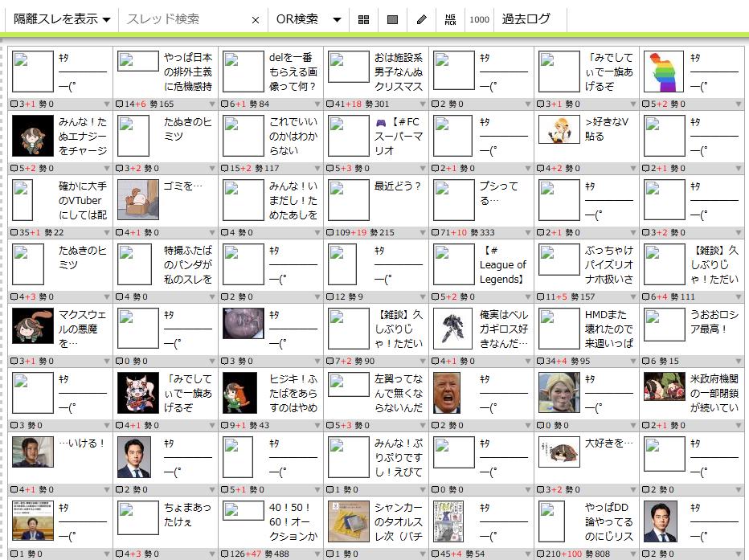Click the single-pane gray rectangle view icon
The image size is (749, 560).
[392, 19]
